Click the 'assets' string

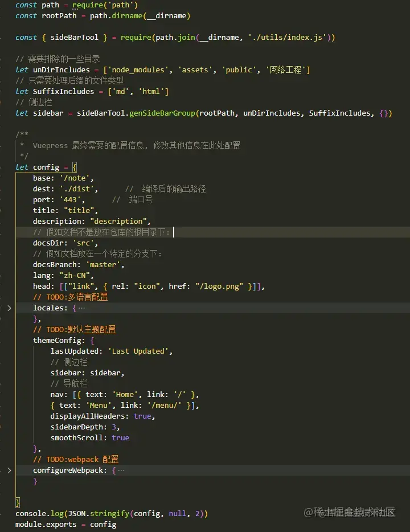click(x=195, y=70)
